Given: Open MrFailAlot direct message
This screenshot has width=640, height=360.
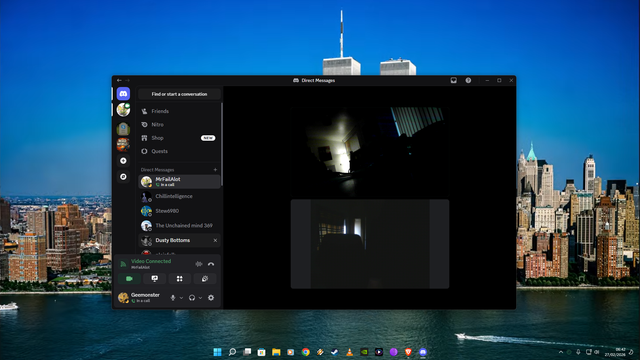Looking at the screenshot, I should pyautogui.click(x=179, y=182).
